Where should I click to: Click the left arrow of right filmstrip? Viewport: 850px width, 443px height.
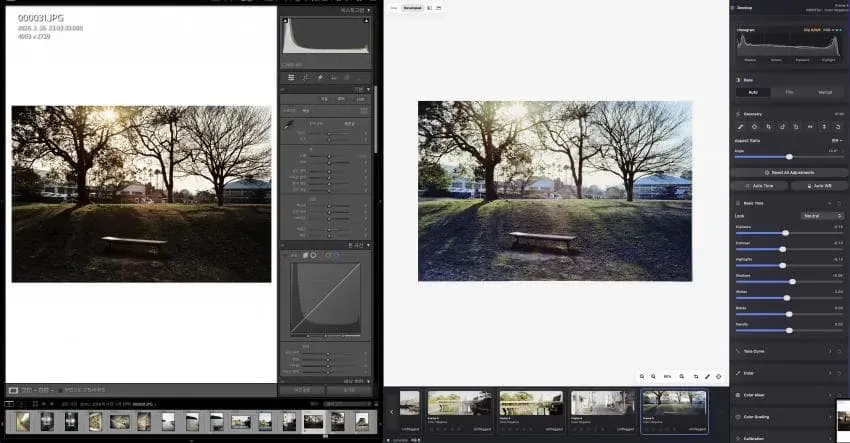click(392, 412)
